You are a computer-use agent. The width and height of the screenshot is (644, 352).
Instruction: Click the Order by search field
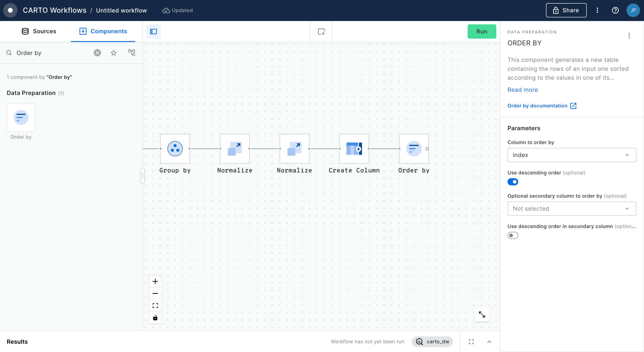pyautogui.click(x=53, y=53)
